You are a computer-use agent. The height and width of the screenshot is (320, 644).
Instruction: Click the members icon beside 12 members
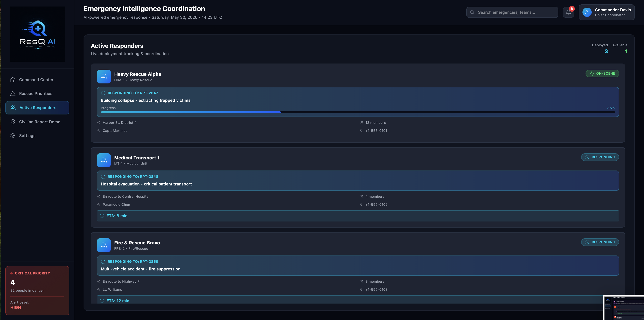[361, 122]
